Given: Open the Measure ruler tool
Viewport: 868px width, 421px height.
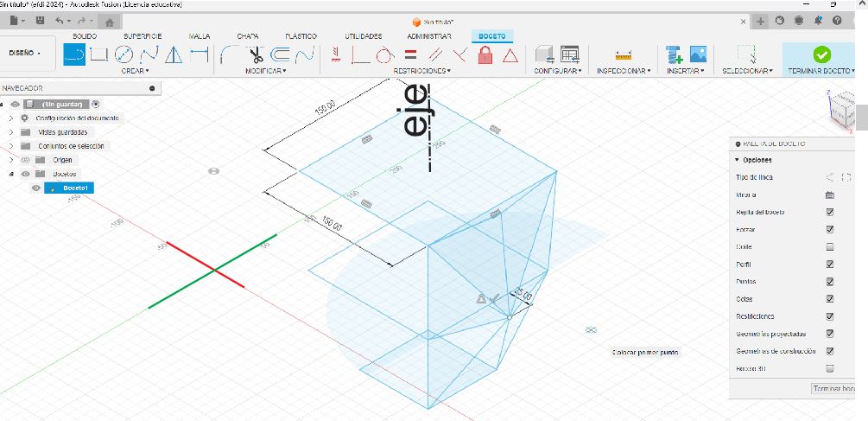Looking at the screenshot, I should (624, 55).
